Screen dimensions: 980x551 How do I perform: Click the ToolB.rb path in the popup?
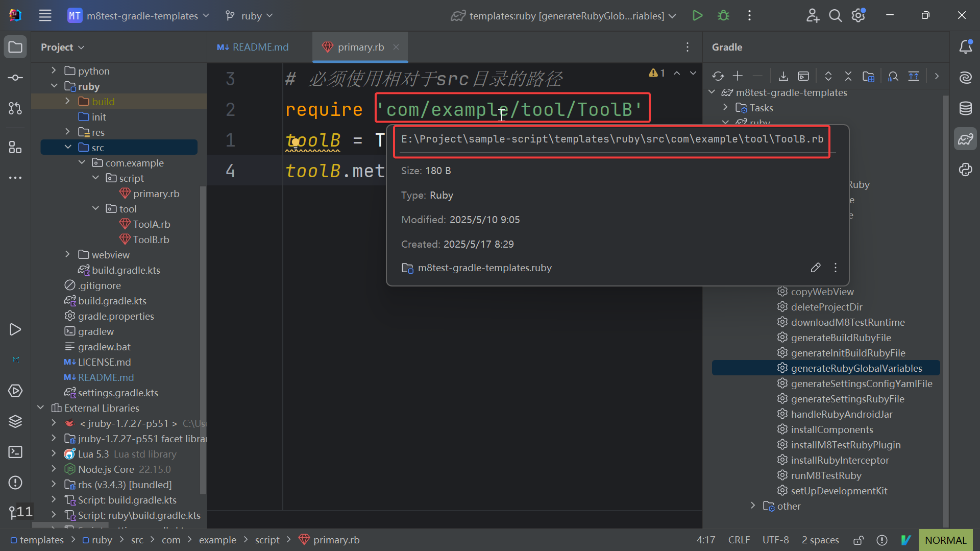(611, 139)
